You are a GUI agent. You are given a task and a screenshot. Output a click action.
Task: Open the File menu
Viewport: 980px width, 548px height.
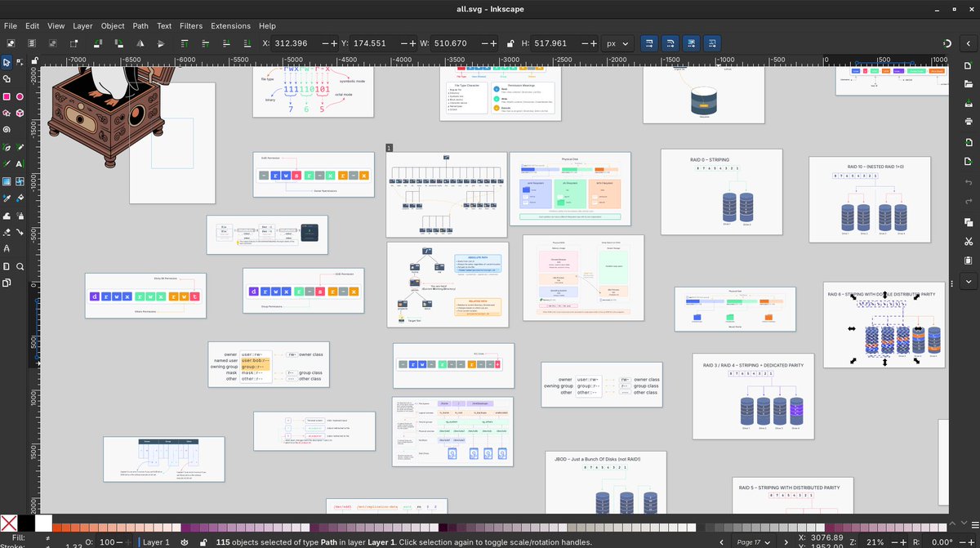(x=11, y=25)
